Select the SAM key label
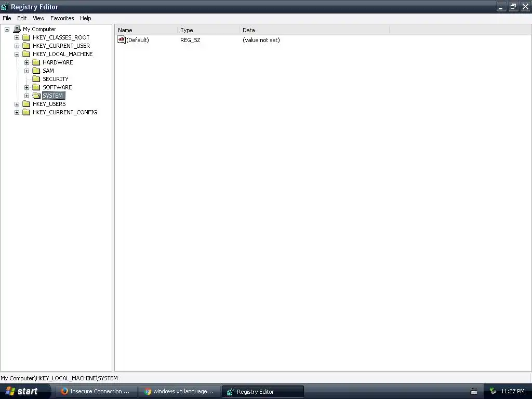 click(x=48, y=71)
